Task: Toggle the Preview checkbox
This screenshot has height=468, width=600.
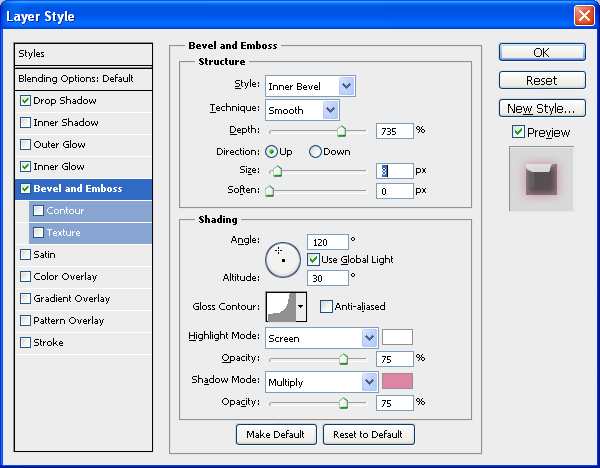Action: click(518, 132)
